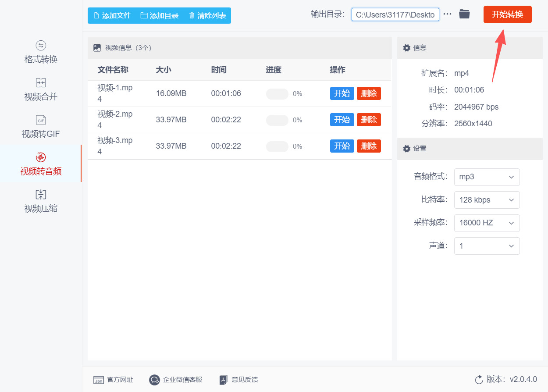Open 意见反馈 feedback link
This screenshot has height=392, width=548.
point(245,380)
